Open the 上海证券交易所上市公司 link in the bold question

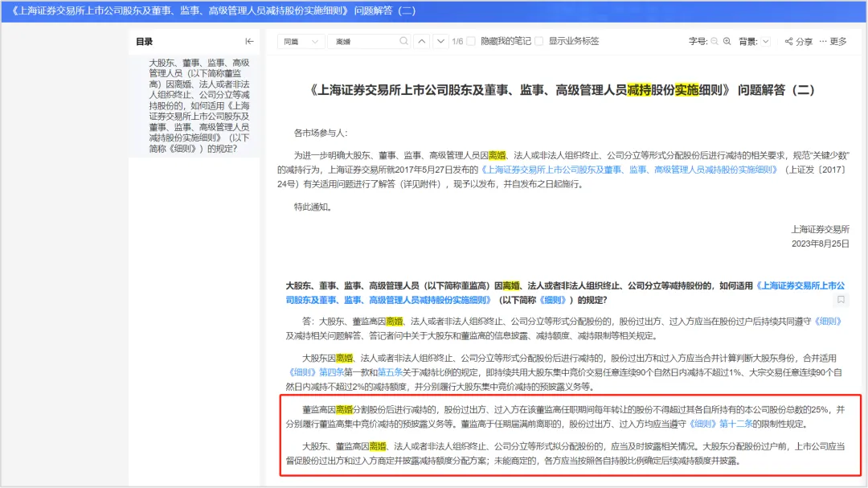[x=566, y=293]
